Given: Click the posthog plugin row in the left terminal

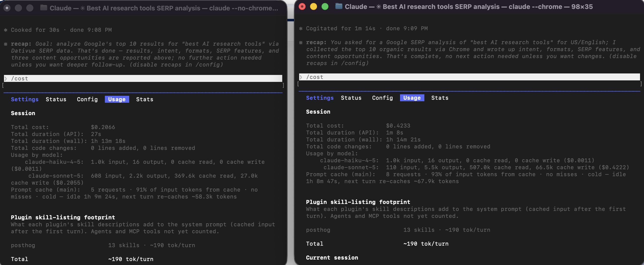Looking at the screenshot, I should (x=103, y=245).
